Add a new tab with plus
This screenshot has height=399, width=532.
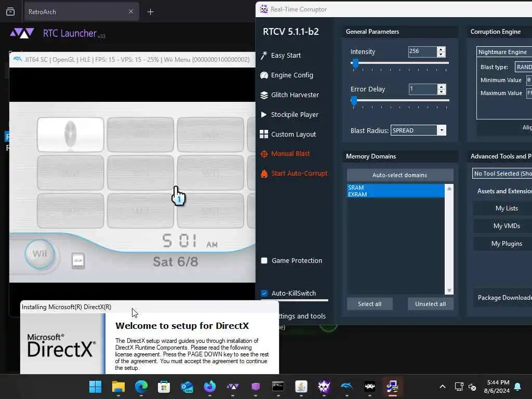pyautogui.click(x=150, y=12)
